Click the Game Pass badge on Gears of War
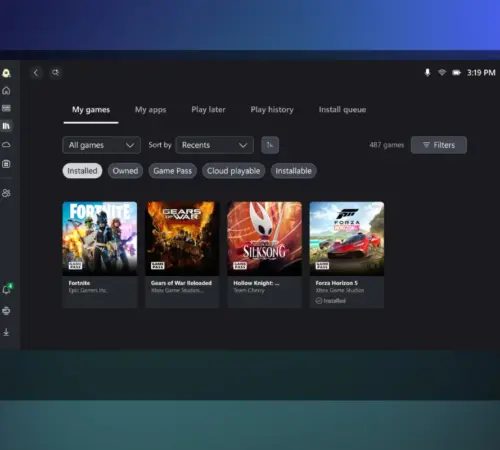The image size is (500, 450). point(158,265)
